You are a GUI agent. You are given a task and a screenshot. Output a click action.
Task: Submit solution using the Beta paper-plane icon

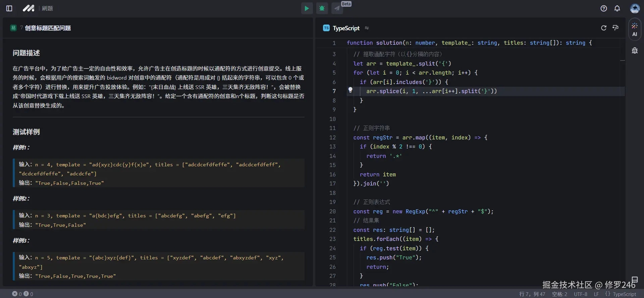click(337, 8)
